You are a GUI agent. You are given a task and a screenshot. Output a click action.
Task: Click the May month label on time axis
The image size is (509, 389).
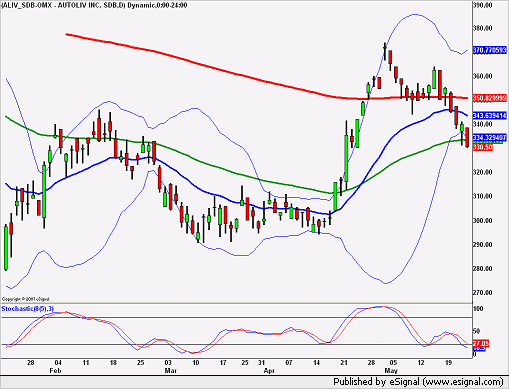coord(391,370)
